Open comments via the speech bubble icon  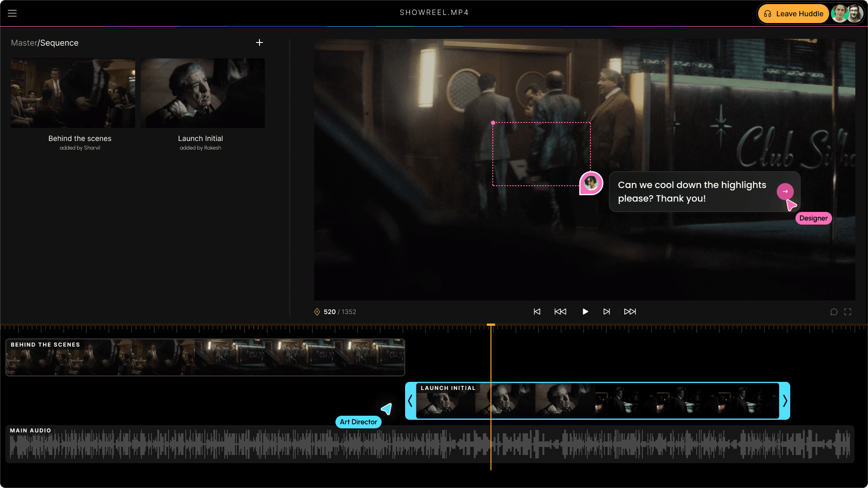click(x=835, y=311)
